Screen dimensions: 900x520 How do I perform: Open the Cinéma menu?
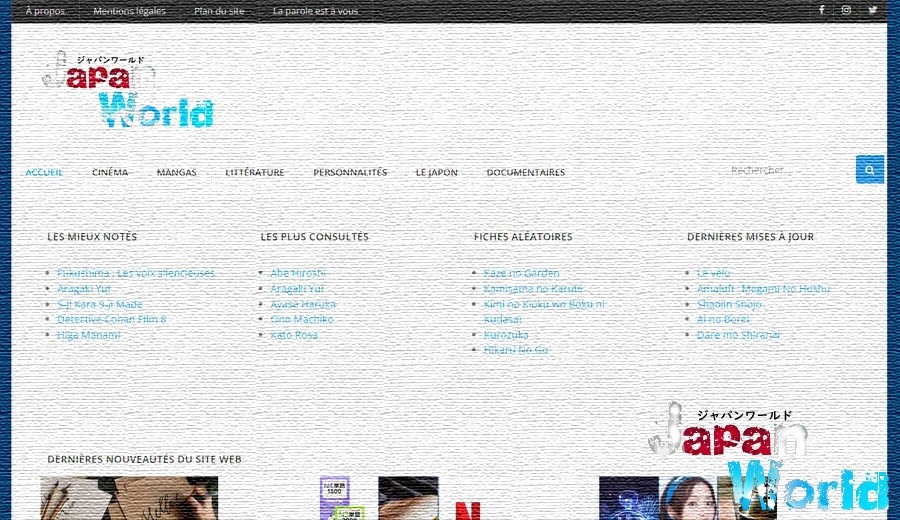tap(110, 173)
